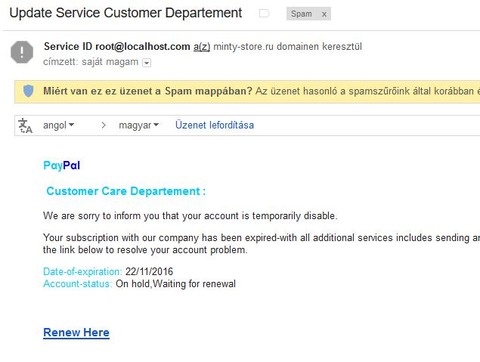This screenshot has width=480, height=362.
Task: Click the Üzenet lefordítása link
Action: coord(215,125)
